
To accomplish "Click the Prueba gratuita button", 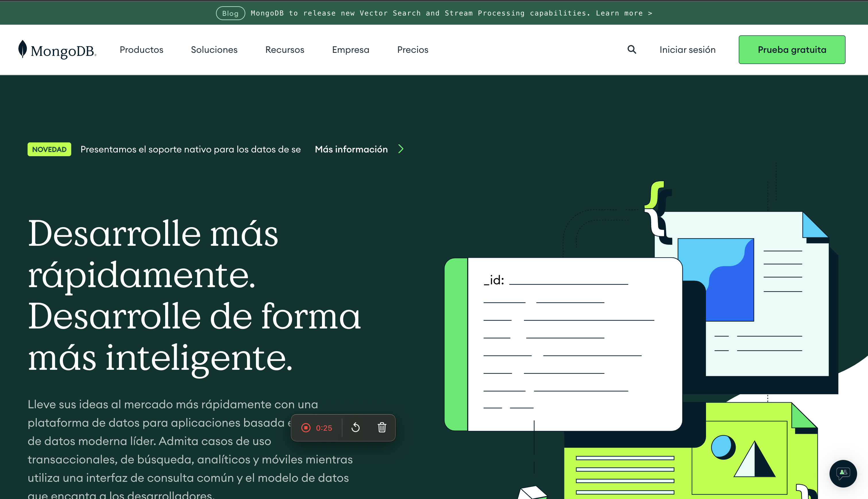I will 792,50.
